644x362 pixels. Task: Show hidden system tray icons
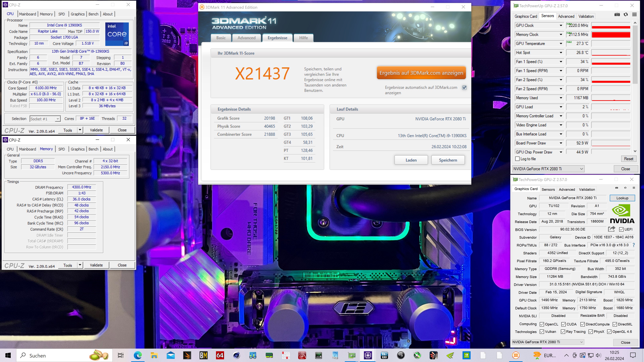[x=566, y=355]
